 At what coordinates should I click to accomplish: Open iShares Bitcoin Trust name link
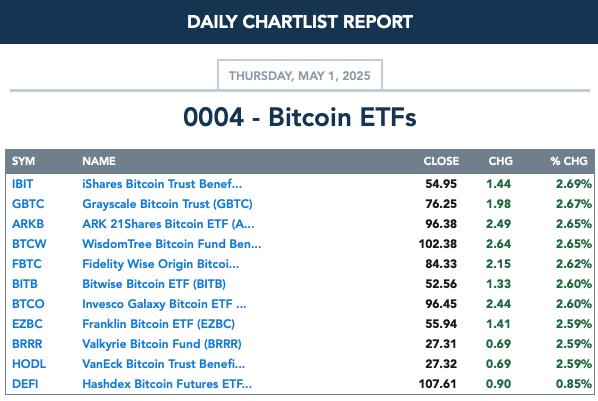pos(162,184)
